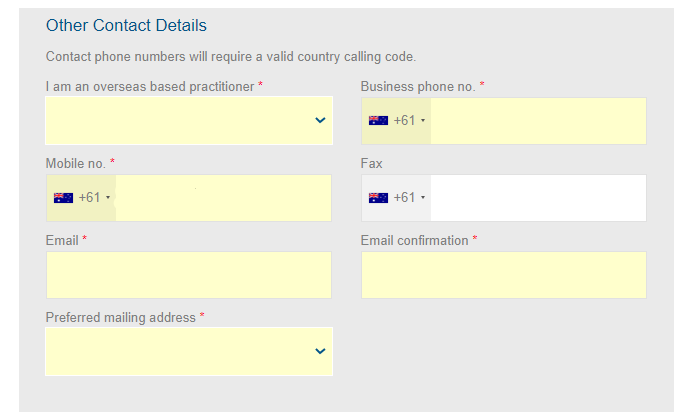Click the Email confirmation label
The image size is (683, 420).
tap(414, 240)
